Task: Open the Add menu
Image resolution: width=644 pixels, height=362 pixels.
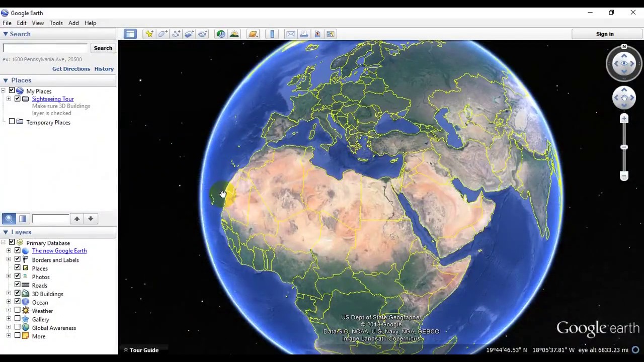Action: pyautogui.click(x=73, y=23)
